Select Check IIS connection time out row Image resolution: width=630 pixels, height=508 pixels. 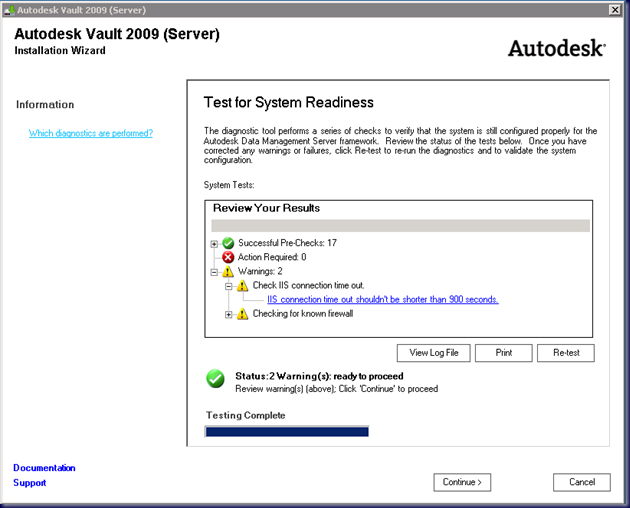click(308, 285)
